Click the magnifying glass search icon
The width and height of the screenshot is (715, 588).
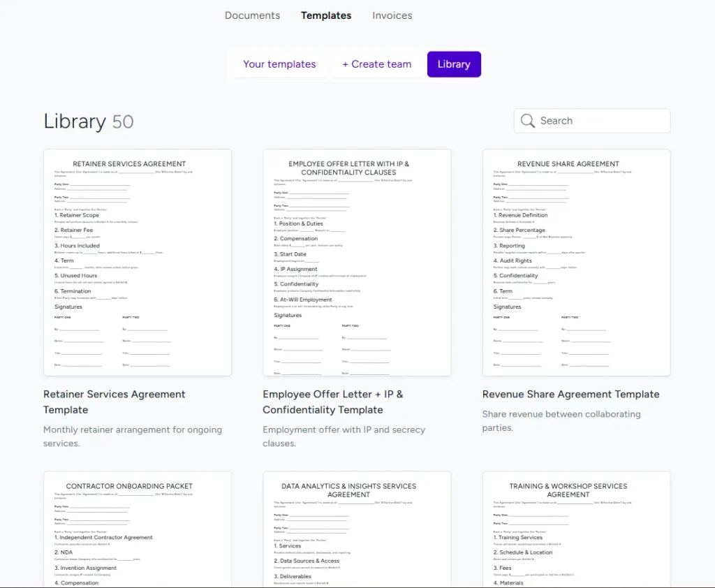pyautogui.click(x=528, y=121)
